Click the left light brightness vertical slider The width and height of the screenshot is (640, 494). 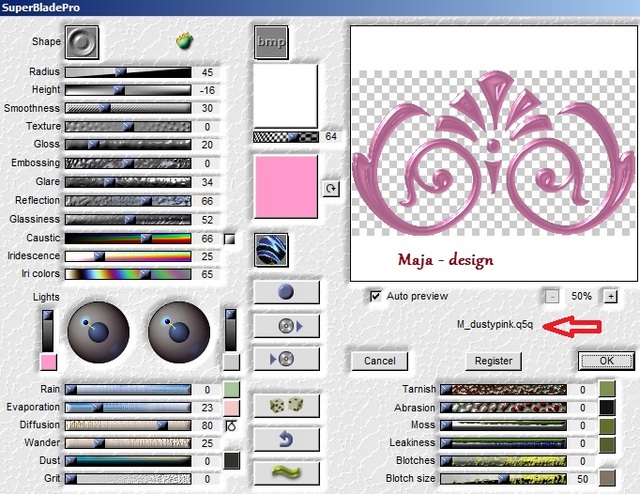tap(48, 331)
